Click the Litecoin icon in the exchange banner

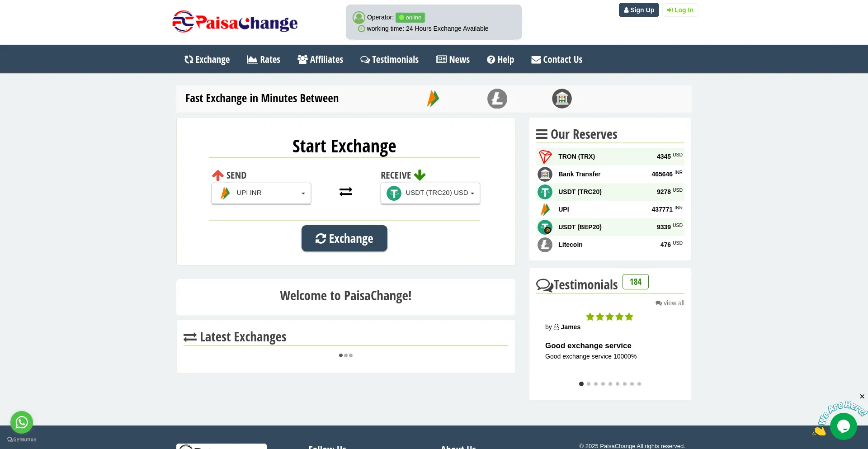click(497, 99)
